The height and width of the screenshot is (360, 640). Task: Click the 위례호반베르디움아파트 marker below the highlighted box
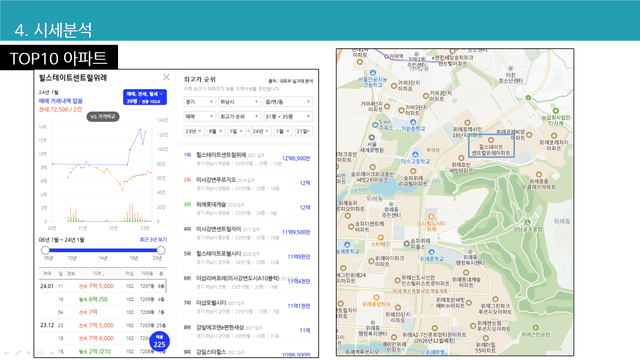(461, 158)
